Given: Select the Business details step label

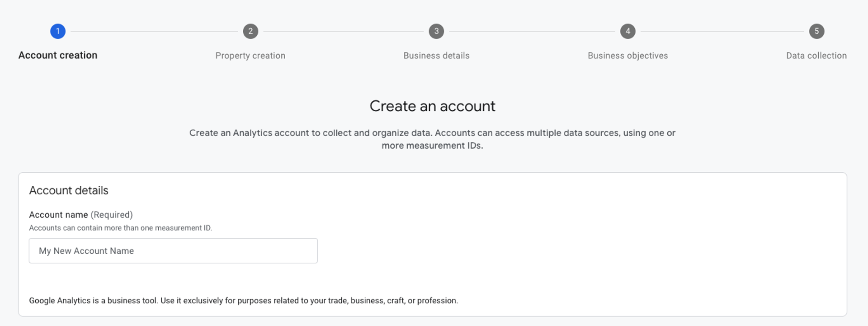Looking at the screenshot, I should (x=436, y=56).
